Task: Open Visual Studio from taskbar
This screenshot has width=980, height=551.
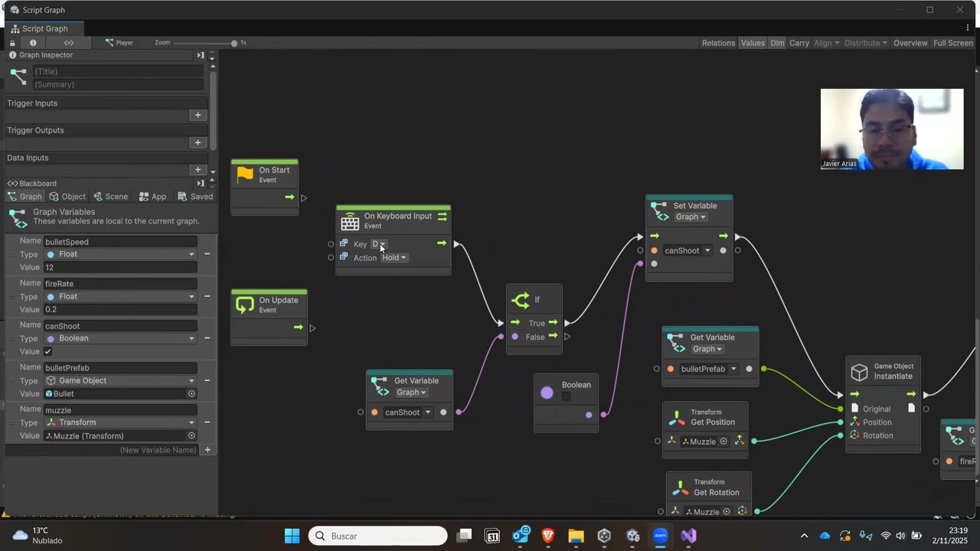Action: [688, 536]
